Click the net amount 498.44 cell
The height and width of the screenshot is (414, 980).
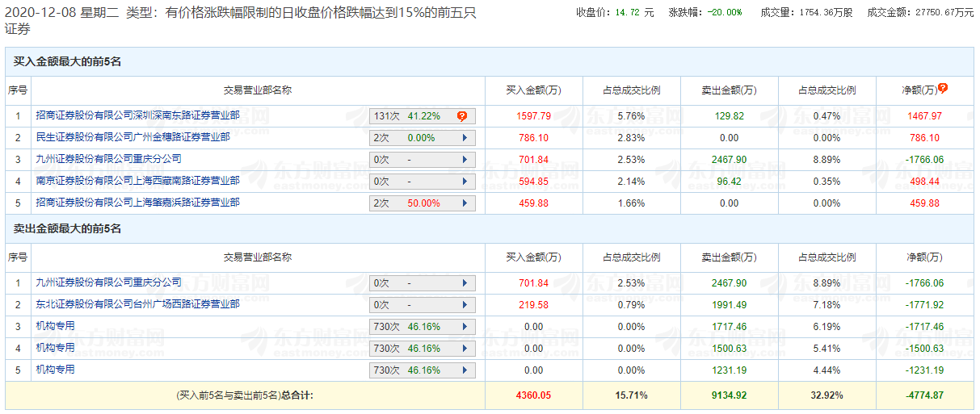tap(926, 182)
